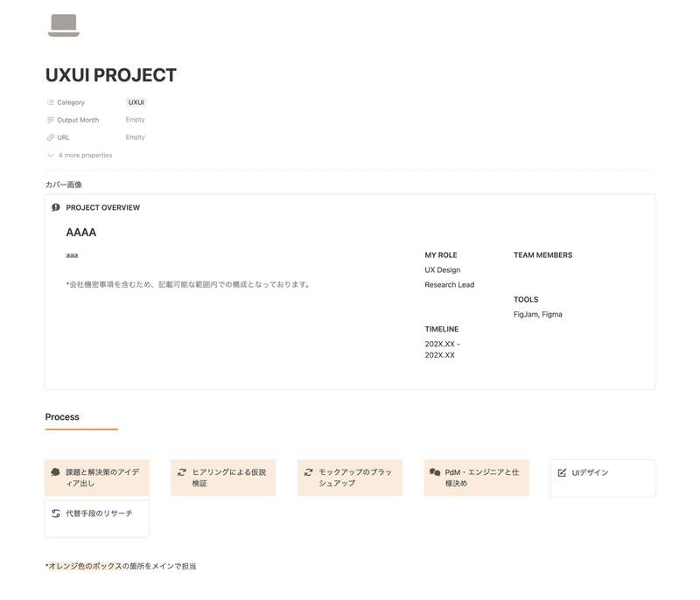Screen dimensions: 700x600
Task: Click the 202X.XX - 202X.XX timeline value
Action: [x=443, y=349]
